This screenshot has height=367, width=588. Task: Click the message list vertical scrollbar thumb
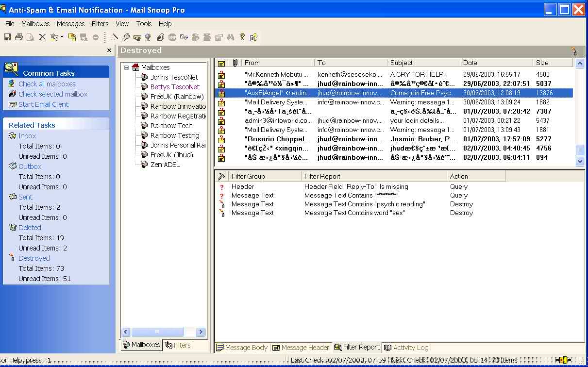coord(580,150)
